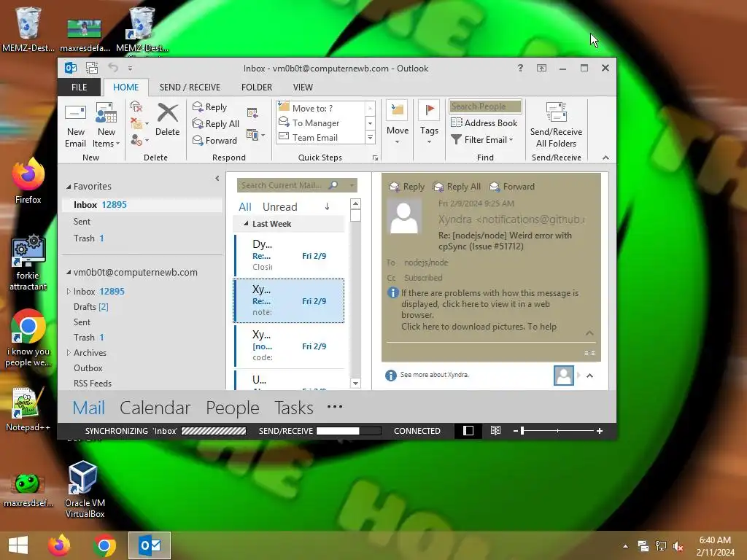Open the Drafts [2] folder
Viewport: 747px width, 560px height.
point(91,307)
